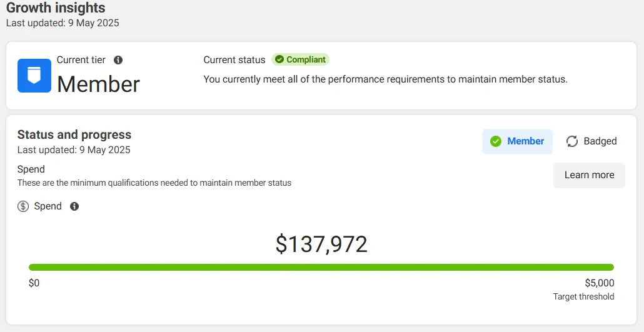Click the blue Member tier badge icon

pos(34,76)
